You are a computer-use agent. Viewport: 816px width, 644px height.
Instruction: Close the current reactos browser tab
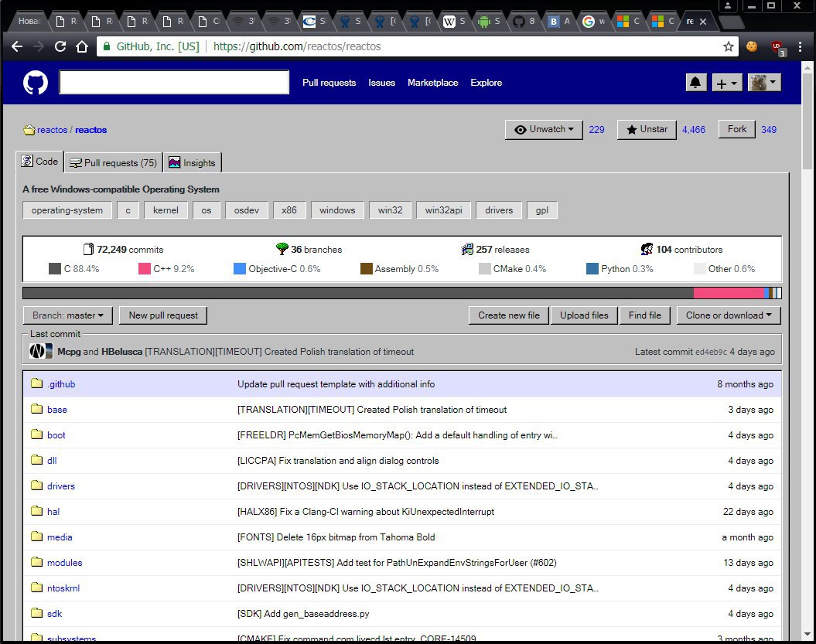point(703,22)
